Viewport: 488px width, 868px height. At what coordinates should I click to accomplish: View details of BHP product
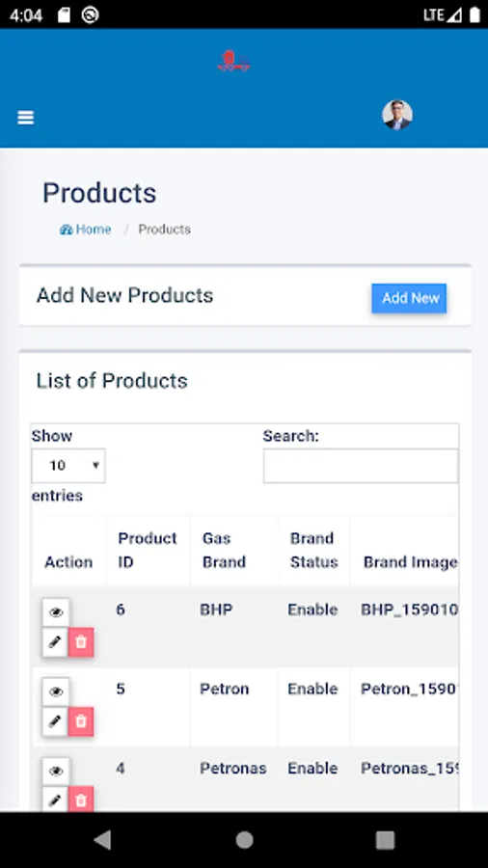click(56, 612)
